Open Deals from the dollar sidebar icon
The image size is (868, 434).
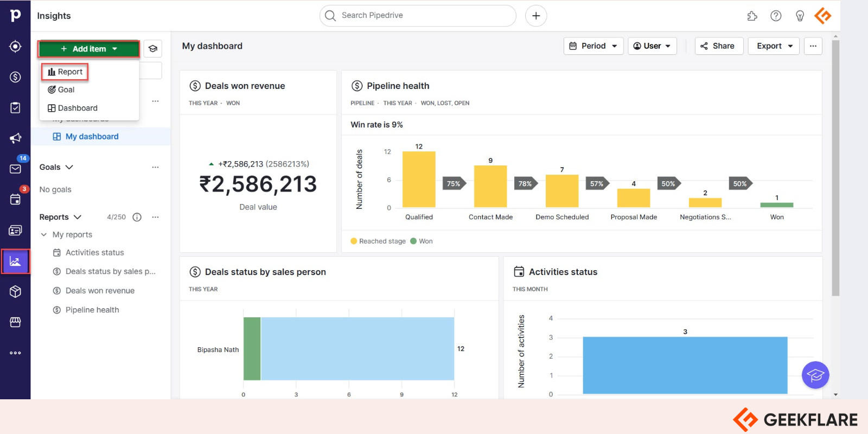point(15,77)
